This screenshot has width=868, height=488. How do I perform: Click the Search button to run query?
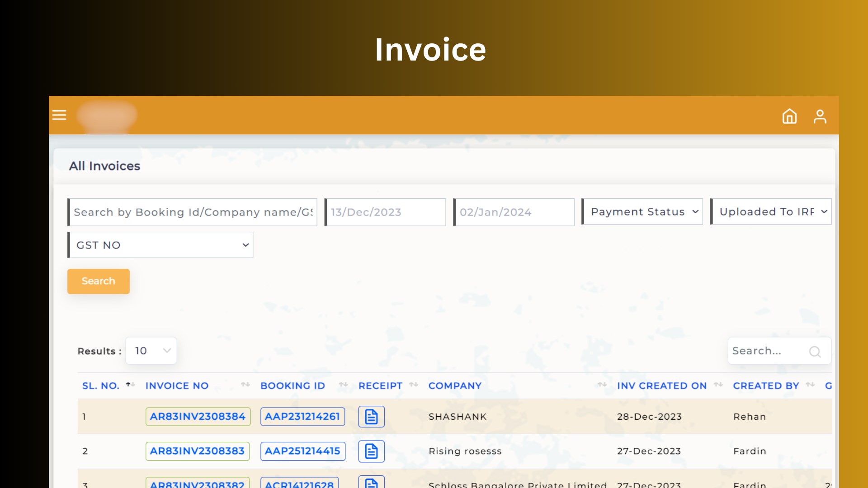pyautogui.click(x=99, y=281)
